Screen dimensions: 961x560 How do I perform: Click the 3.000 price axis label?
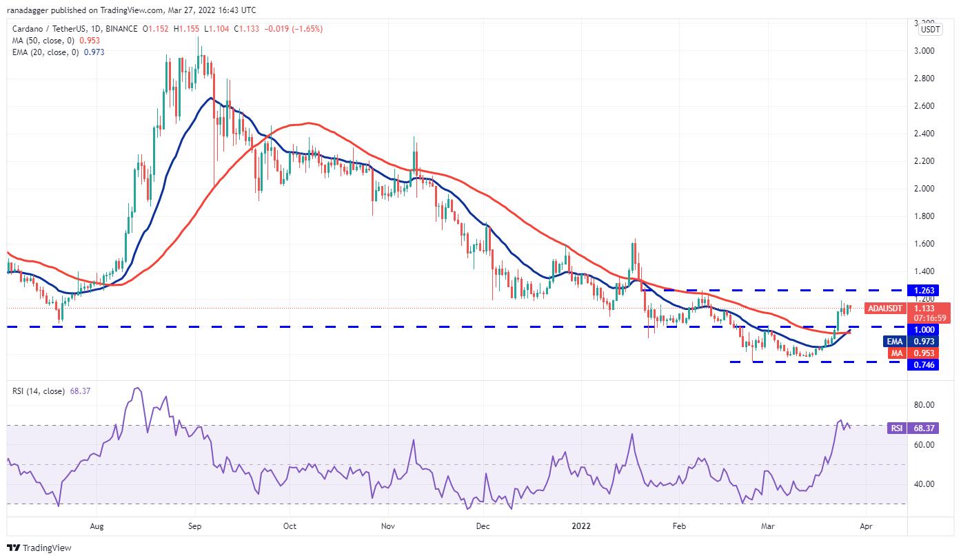924,51
